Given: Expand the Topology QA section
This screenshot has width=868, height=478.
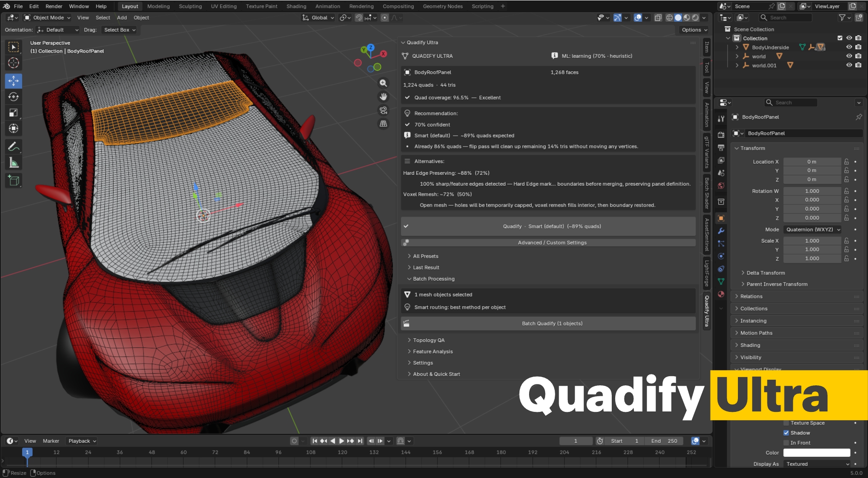Looking at the screenshot, I should 429,340.
